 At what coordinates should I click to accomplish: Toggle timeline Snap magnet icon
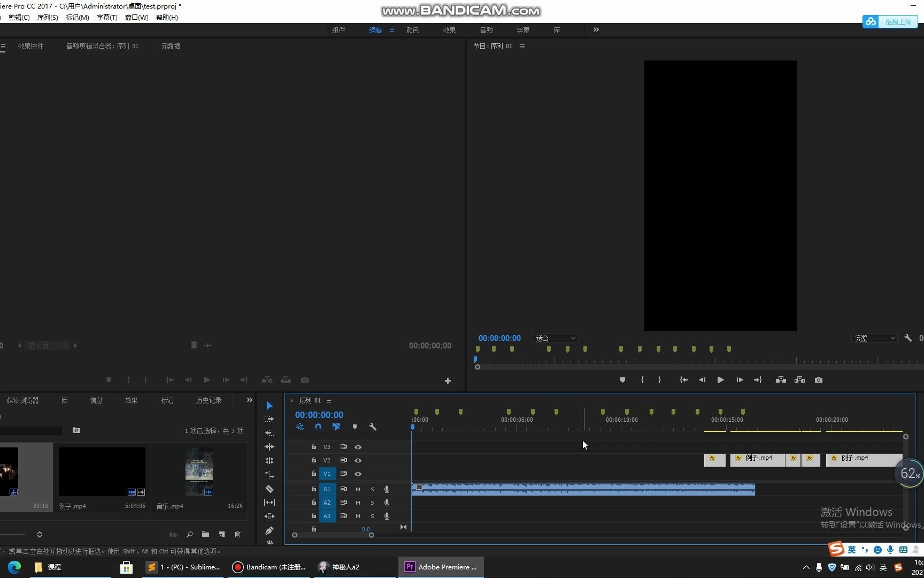pos(318,427)
